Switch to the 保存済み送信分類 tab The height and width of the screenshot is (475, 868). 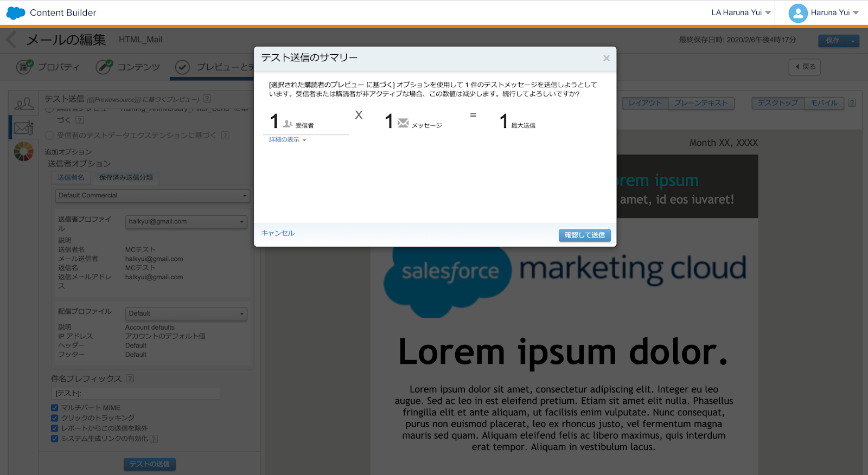click(x=126, y=177)
